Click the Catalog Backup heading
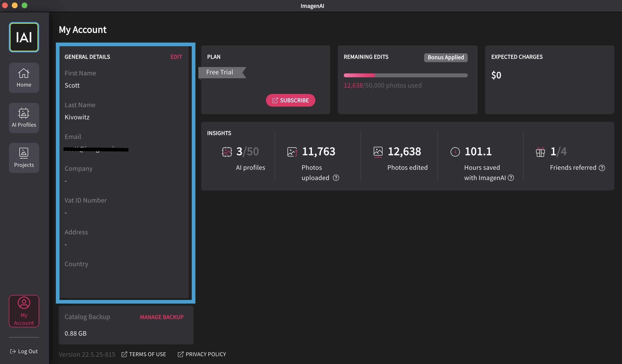The image size is (622, 364). pos(87,317)
